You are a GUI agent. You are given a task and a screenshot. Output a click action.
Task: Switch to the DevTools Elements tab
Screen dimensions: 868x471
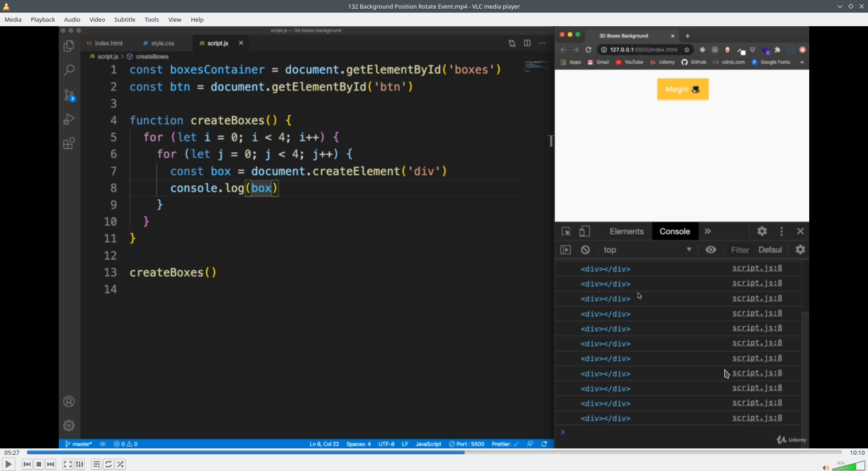[627, 231]
